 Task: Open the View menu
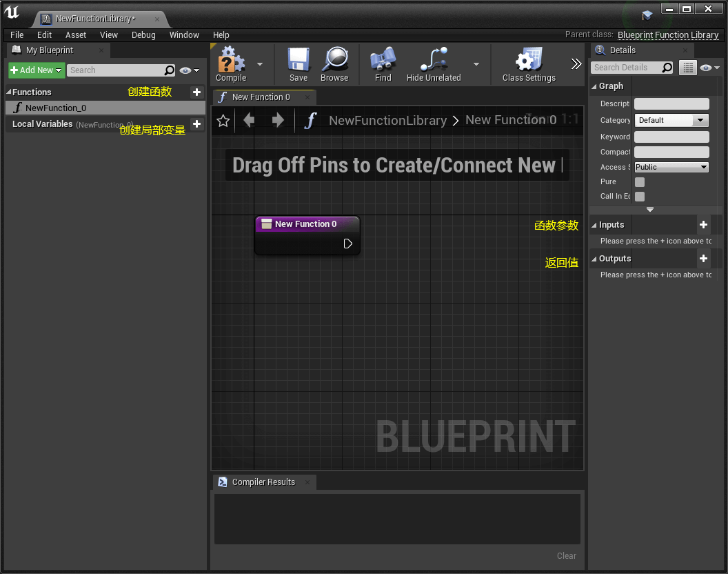click(109, 35)
